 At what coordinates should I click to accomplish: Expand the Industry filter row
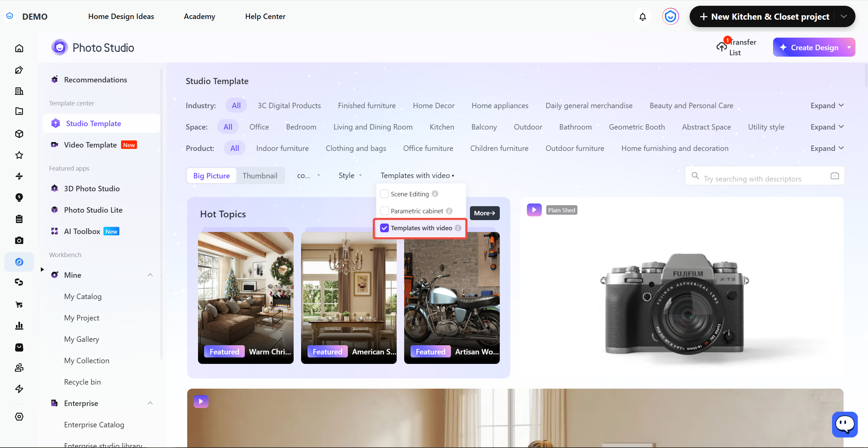click(827, 105)
